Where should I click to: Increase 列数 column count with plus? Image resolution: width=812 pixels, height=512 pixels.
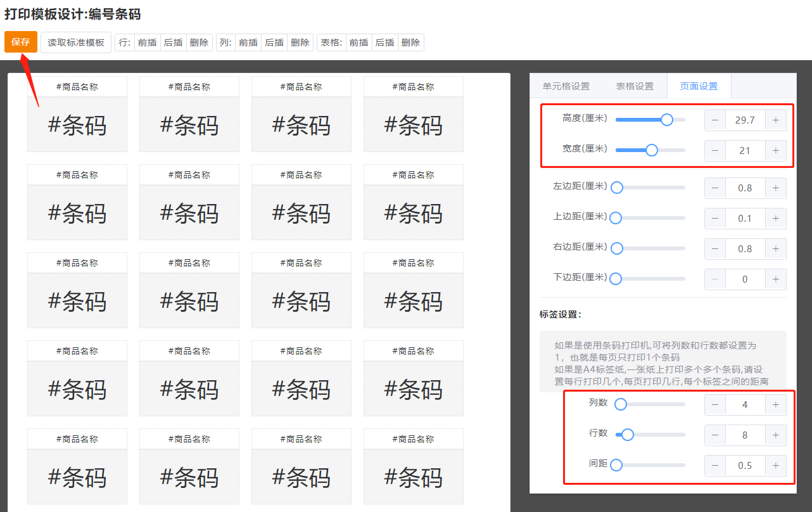click(x=775, y=405)
